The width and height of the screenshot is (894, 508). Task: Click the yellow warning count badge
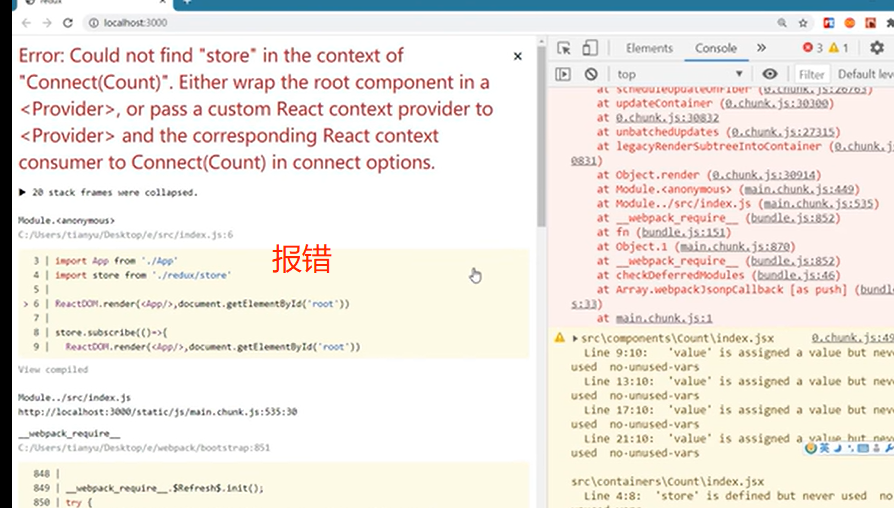point(839,48)
